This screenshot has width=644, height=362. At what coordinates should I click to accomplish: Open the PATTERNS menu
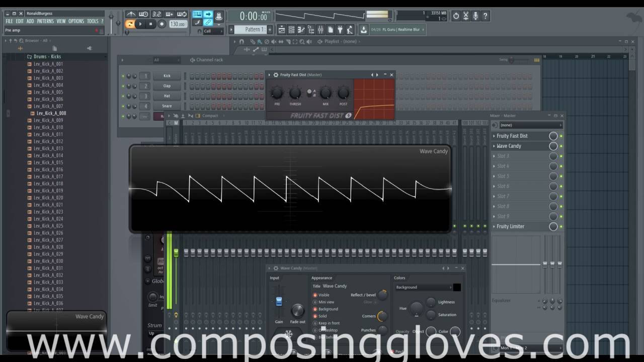pos(45,21)
